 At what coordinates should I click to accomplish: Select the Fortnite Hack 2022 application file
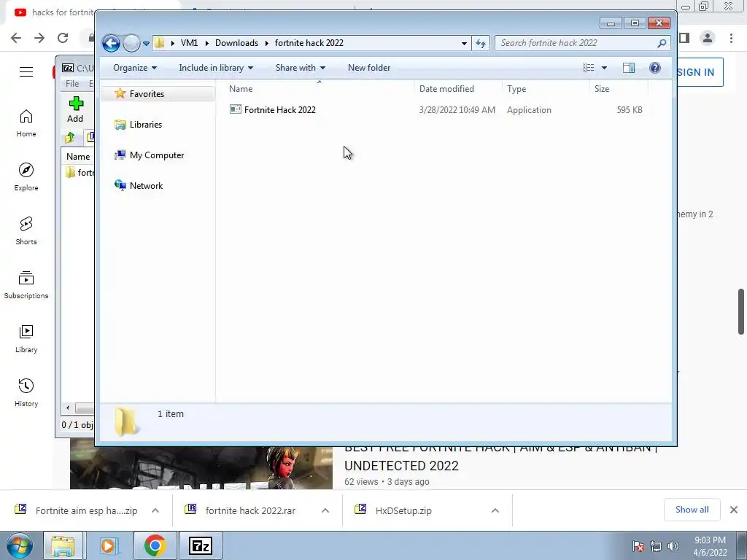tap(279, 110)
